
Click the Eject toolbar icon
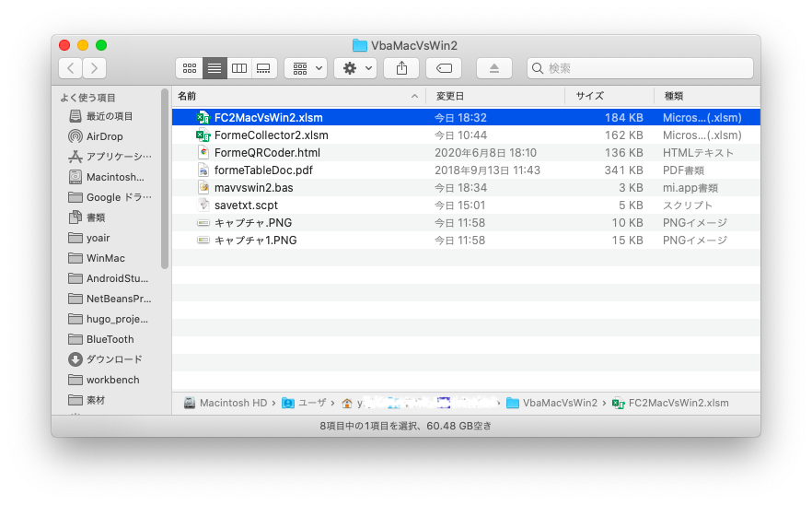point(494,68)
